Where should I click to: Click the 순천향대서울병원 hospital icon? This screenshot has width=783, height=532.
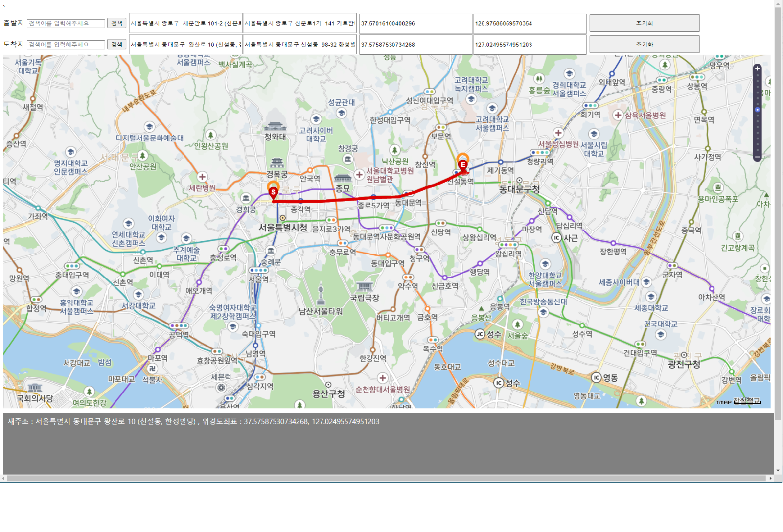pos(383,378)
